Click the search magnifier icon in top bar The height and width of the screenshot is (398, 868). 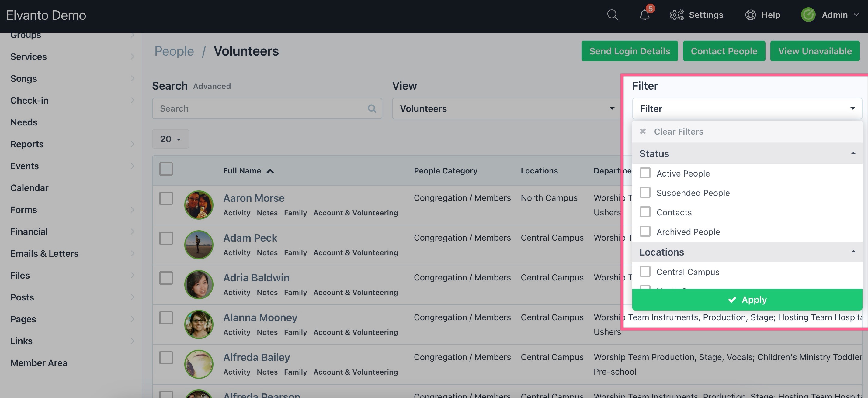(612, 15)
